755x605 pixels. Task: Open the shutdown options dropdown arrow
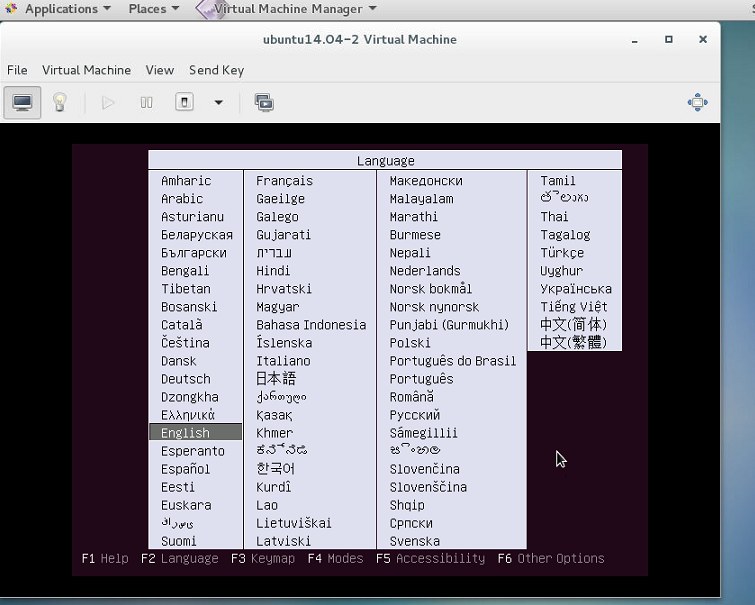219,103
